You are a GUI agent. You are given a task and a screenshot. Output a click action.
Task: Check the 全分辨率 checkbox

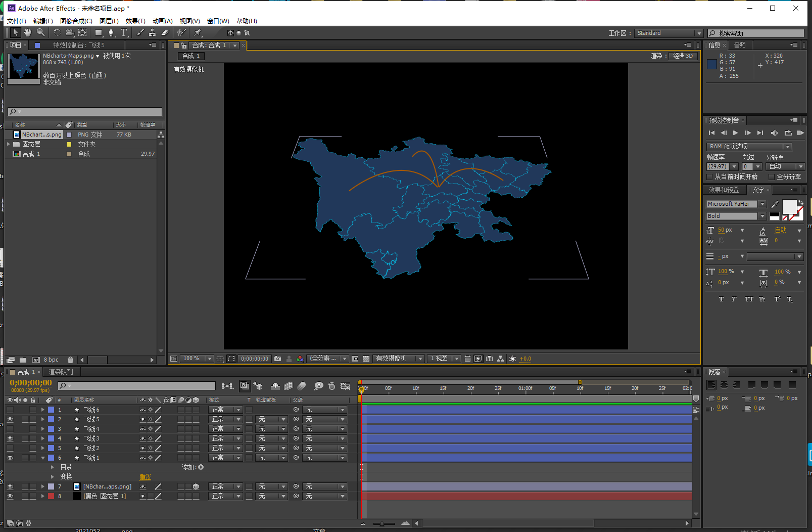tap(771, 177)
